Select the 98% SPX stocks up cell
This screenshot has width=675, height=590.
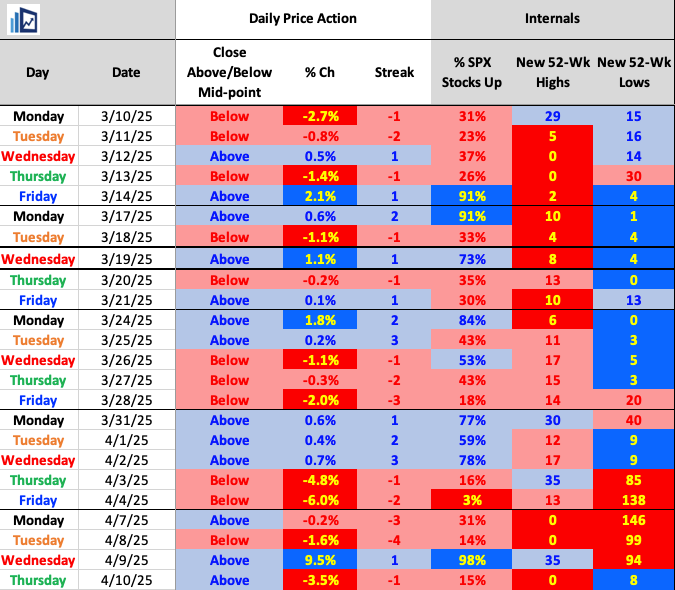[x=472, y=560]
